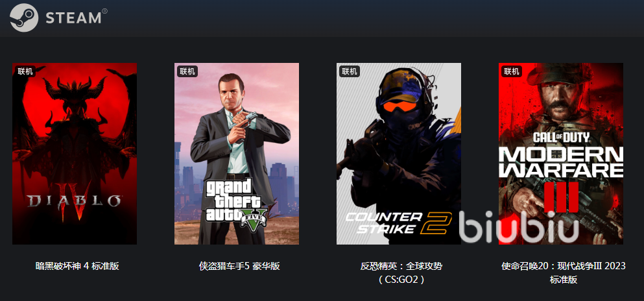Select the 反恐精英：全球攻势 title link
Image resolution: width=644 pixels, height=301 pixels.
tap(401, 266)
